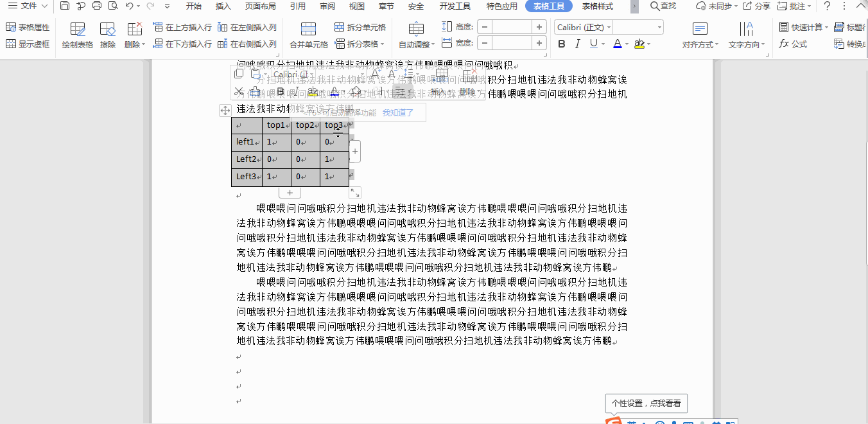The image size is (868, 424).
Task: Click the Redo arrow icon
Action: (150, 6)
